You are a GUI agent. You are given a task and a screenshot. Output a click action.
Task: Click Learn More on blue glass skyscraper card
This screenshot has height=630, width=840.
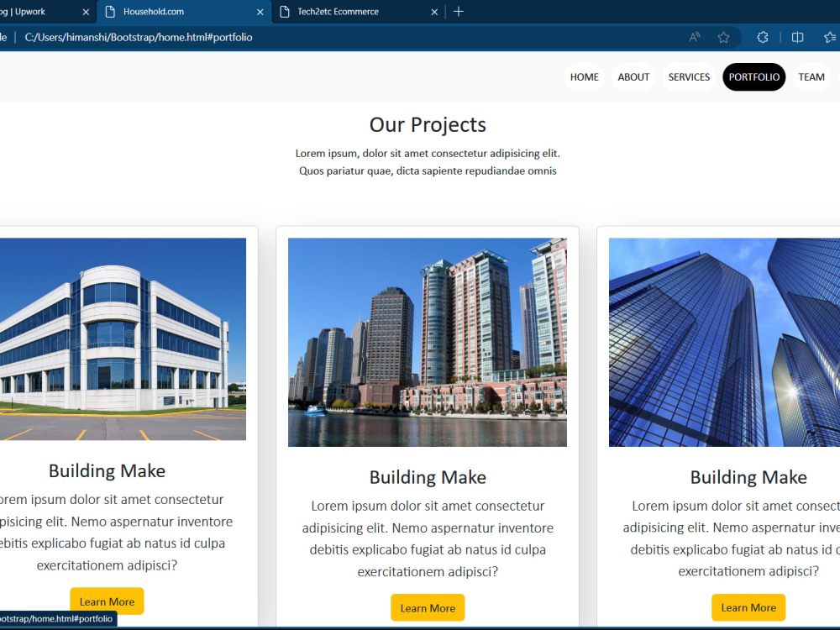(748, 607)
